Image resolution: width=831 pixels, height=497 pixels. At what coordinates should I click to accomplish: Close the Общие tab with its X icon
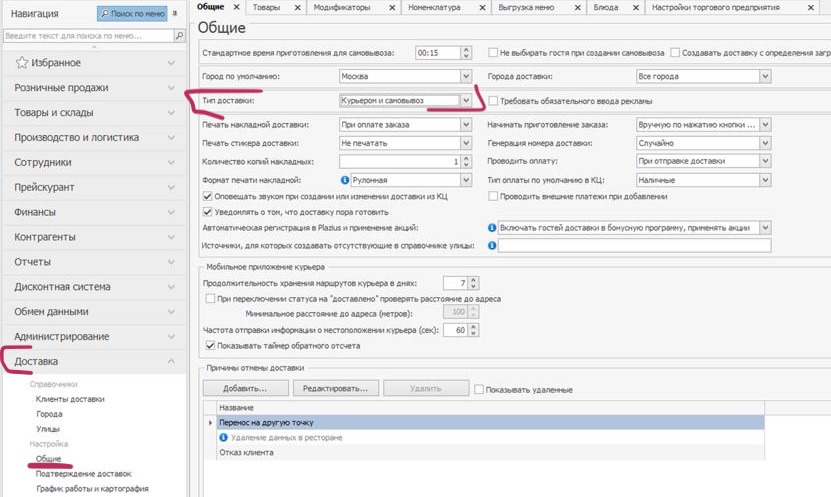pos(237,7)
